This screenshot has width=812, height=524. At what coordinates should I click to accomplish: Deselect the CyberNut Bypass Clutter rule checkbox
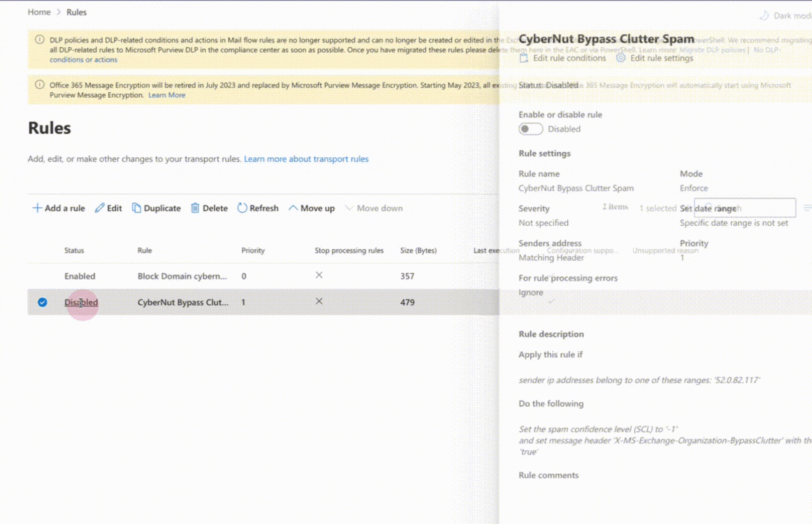coord(43,303)
